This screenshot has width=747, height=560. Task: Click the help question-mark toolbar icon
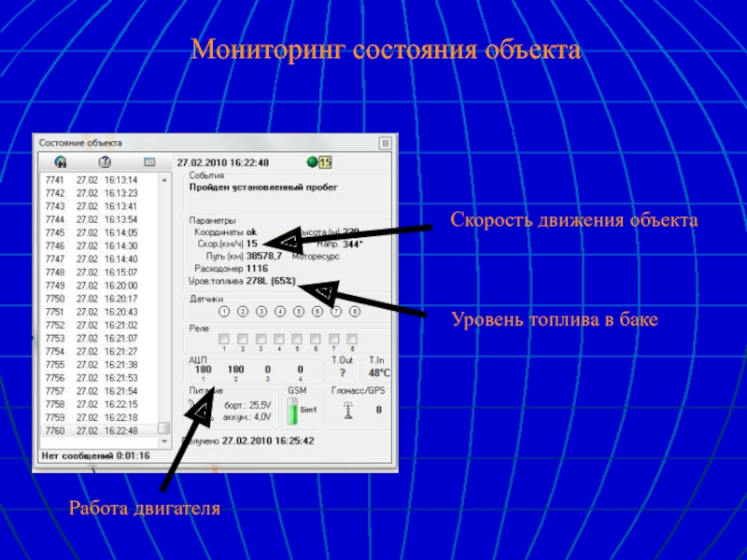point(105,161)
